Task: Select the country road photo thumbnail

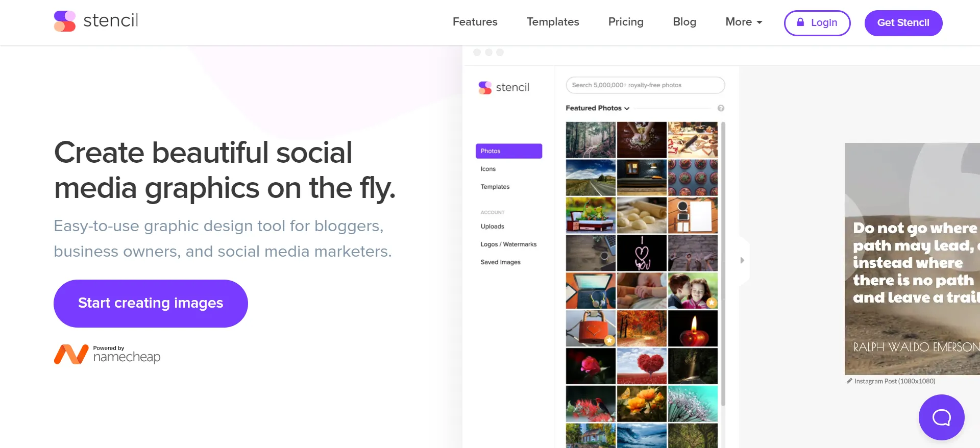Action: click(591, 178)
